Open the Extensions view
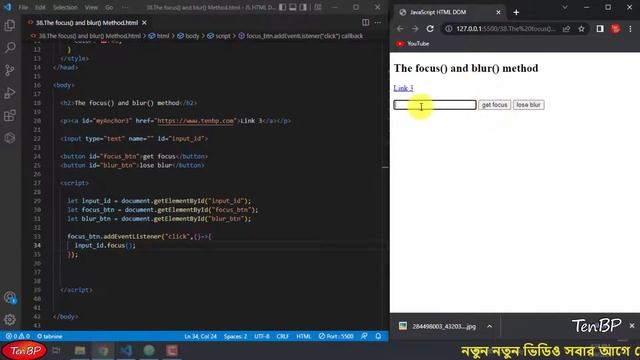This screenshot has width=640, height=360. point(10,116)
